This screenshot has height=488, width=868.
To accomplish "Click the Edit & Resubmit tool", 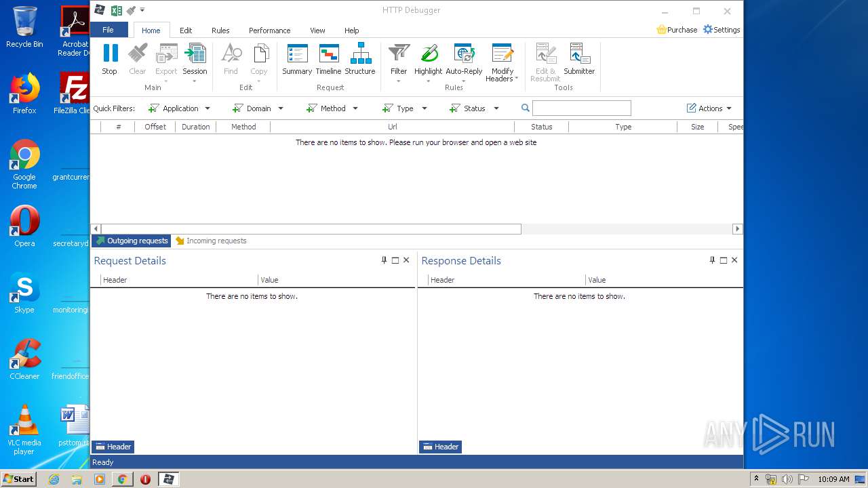I will coord(545,62).
